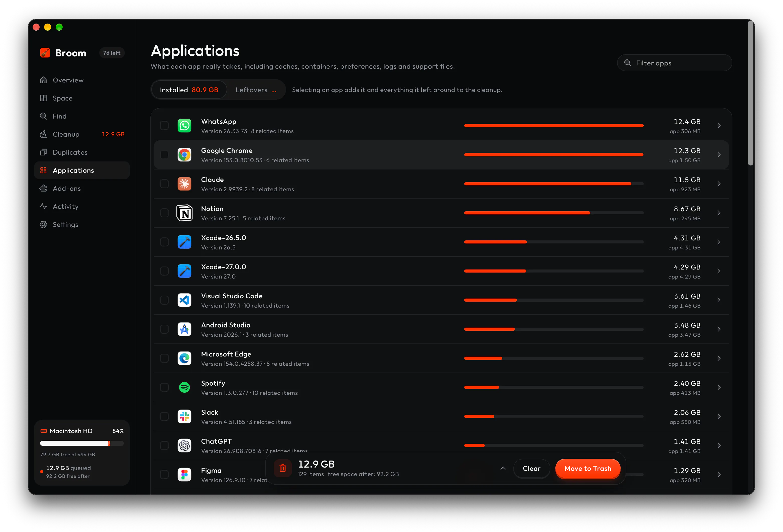Expand Figma details chevron
This screenshot has height=532, width=783.
(x=719, y=475)
